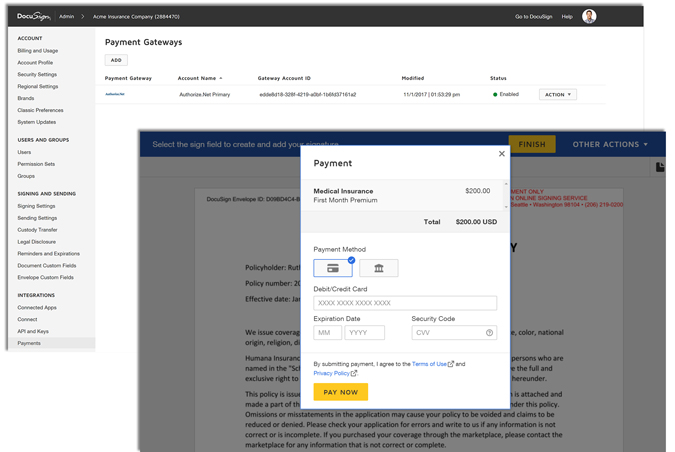Open Signing Settings in sidebar
The width and height of the screenshot is (675, 452).
tap(36, 206)
